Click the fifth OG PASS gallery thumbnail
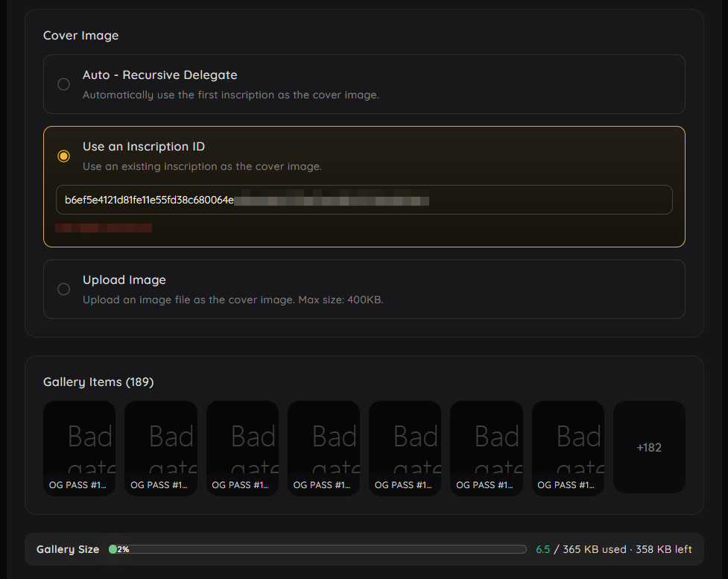Image resolution: width=728 pixels, height=579 pixels. (405, 447)
